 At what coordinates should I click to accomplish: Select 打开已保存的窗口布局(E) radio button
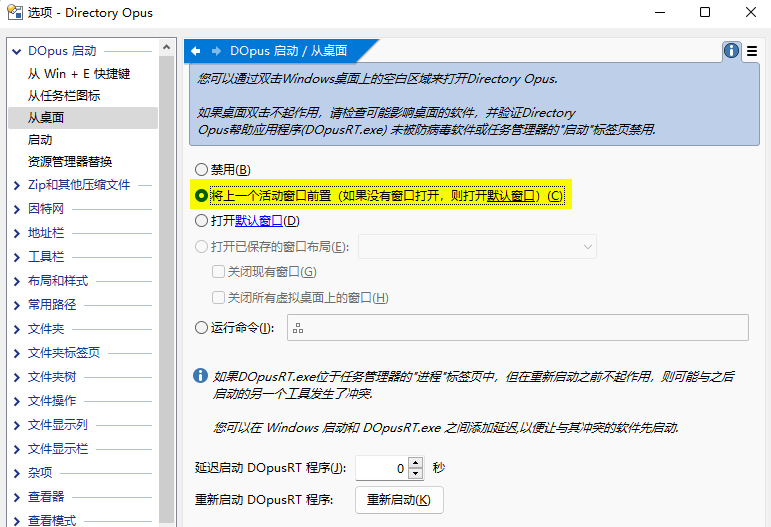pos(201,246)
